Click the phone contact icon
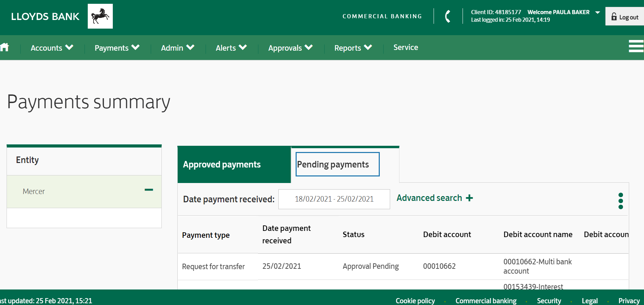Viewport: 644px width, 305px height. [x=448, y=16]
